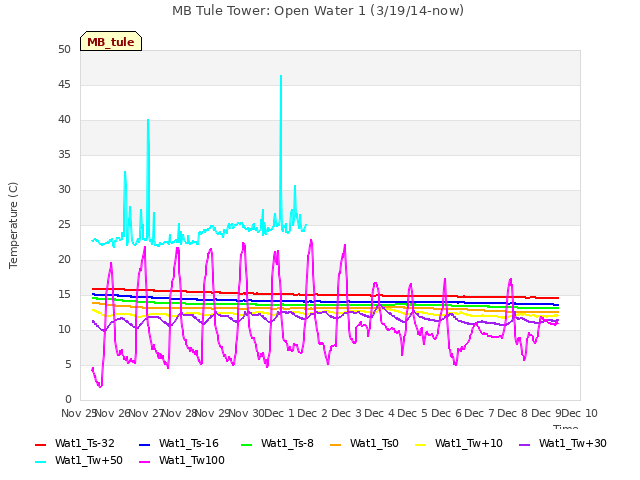Viewport: 640px width, 480px height.
Task: Click the 10 y-axis tick label
Action: [x=64, y=330]
